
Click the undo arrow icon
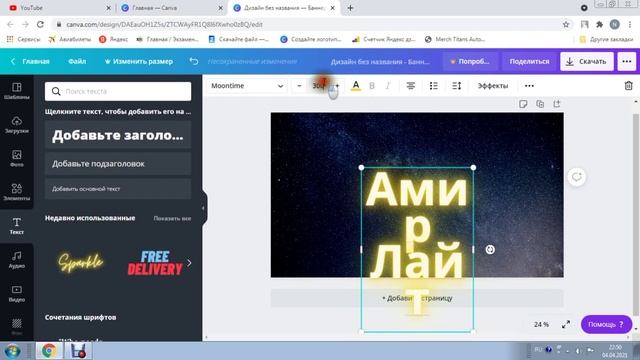point(194,61)
